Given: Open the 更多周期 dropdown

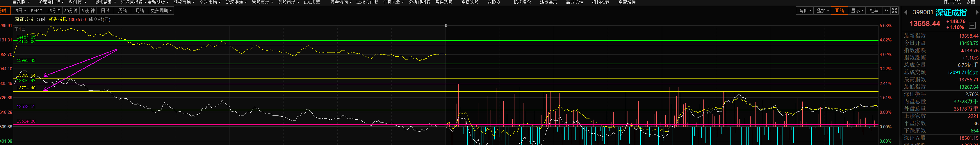Looking at the screenshot, I should point(161,11).
